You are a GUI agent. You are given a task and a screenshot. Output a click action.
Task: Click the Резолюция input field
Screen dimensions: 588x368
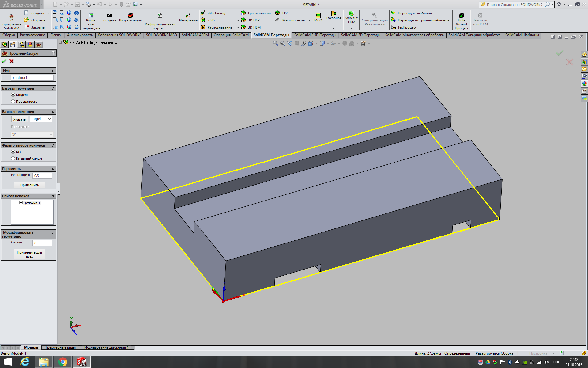42,176
